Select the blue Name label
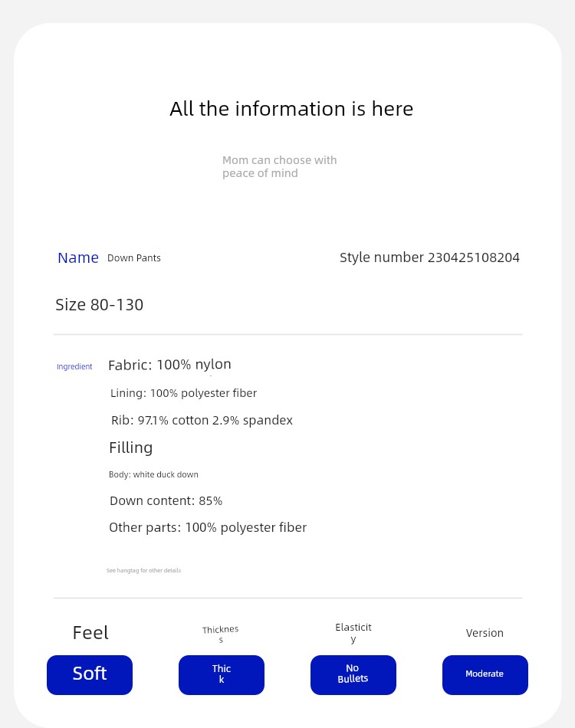Viewport: 575px width, 728px height. [78, 257]
